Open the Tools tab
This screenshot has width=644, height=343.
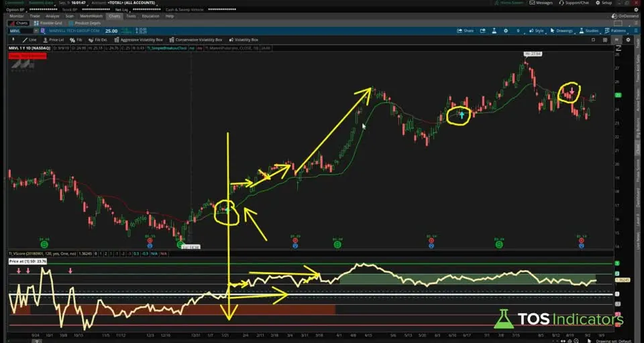point(131,16)
